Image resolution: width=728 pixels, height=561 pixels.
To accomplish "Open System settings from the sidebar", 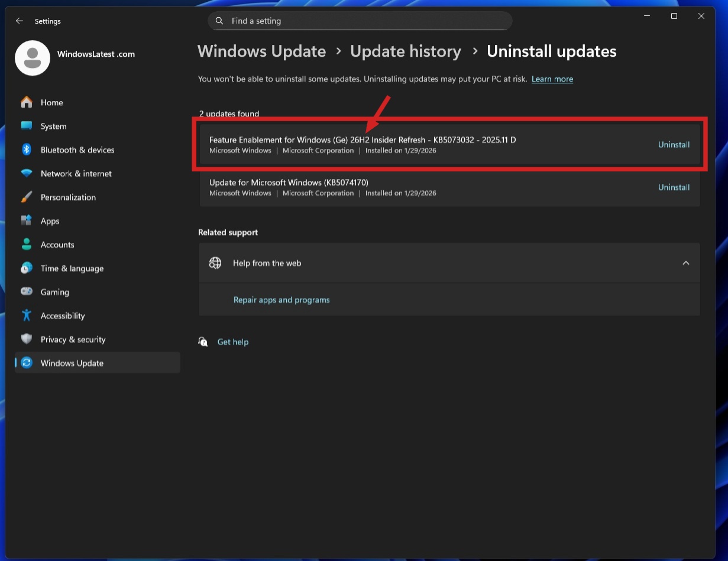I will pos(53,126).
